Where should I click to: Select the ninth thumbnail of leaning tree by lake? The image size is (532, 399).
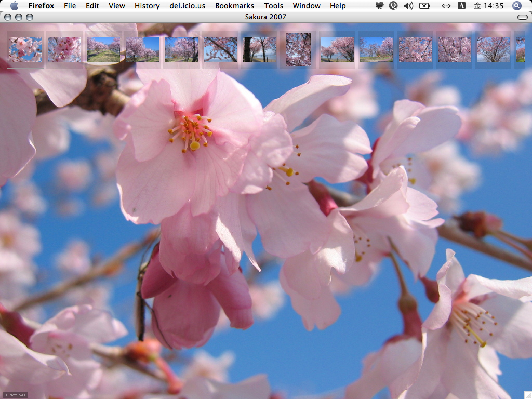[337, 49]
